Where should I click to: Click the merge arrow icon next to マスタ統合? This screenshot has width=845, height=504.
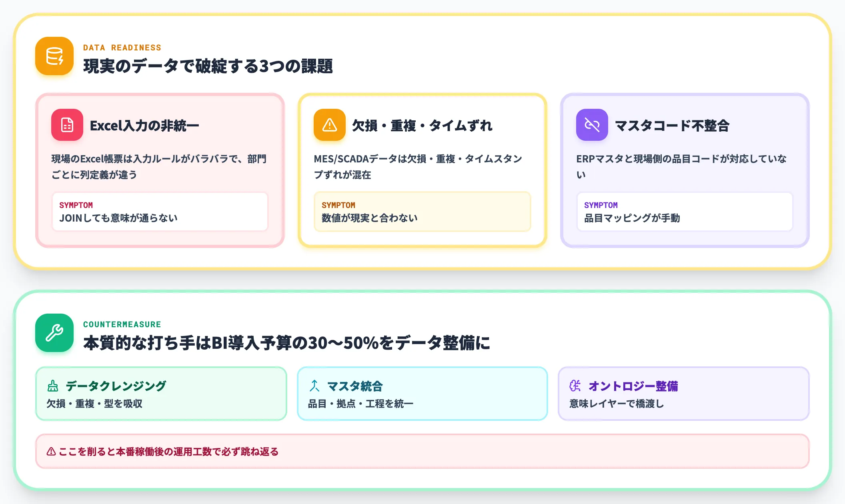[x=314, y=386]
